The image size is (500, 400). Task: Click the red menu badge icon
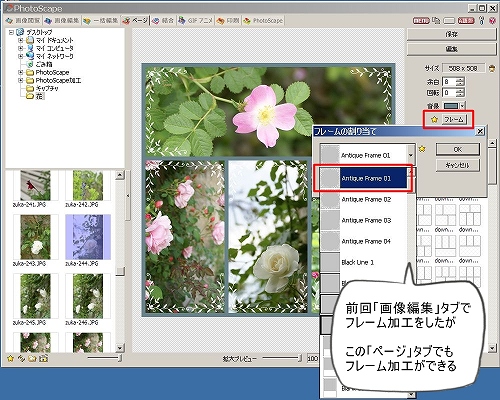421,21
